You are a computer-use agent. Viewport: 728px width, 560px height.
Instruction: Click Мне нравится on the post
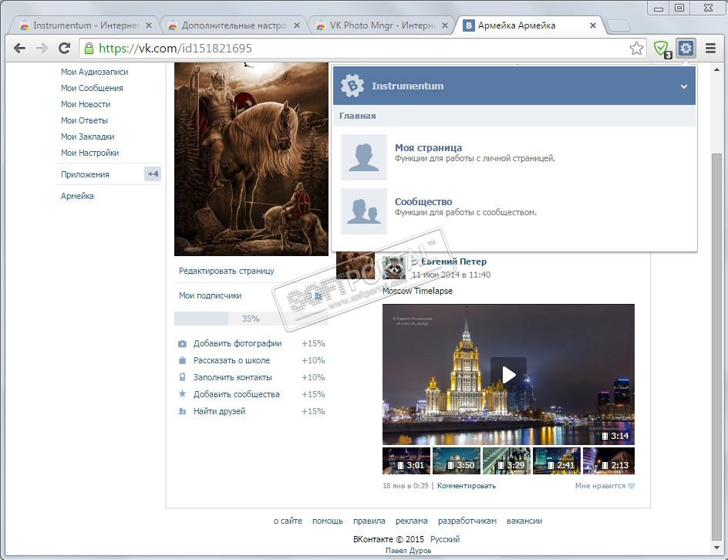coord(600,486)
